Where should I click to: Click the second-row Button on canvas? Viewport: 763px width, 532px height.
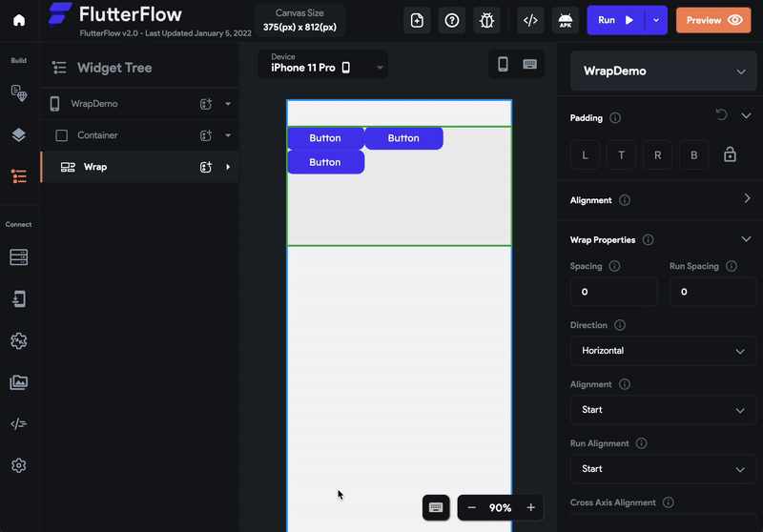(x=325, y=162)
